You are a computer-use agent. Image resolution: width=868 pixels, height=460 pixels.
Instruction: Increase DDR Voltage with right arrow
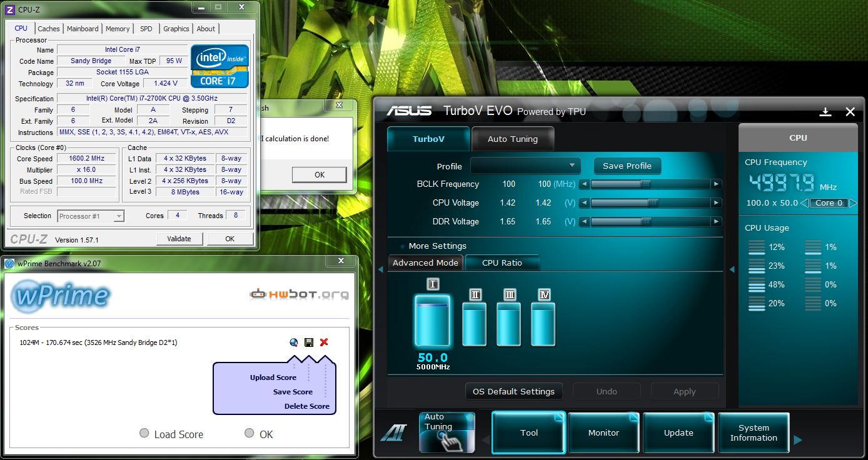[716, 221]
